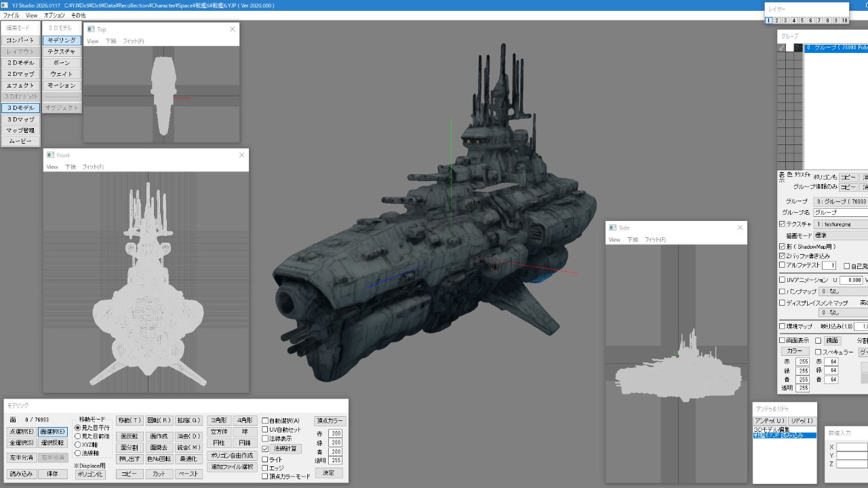Image resolution: width=868 pixels, height=488 pixels.
Task: Select layer 5 in the レイヤー panel
Action: point(802,20)
